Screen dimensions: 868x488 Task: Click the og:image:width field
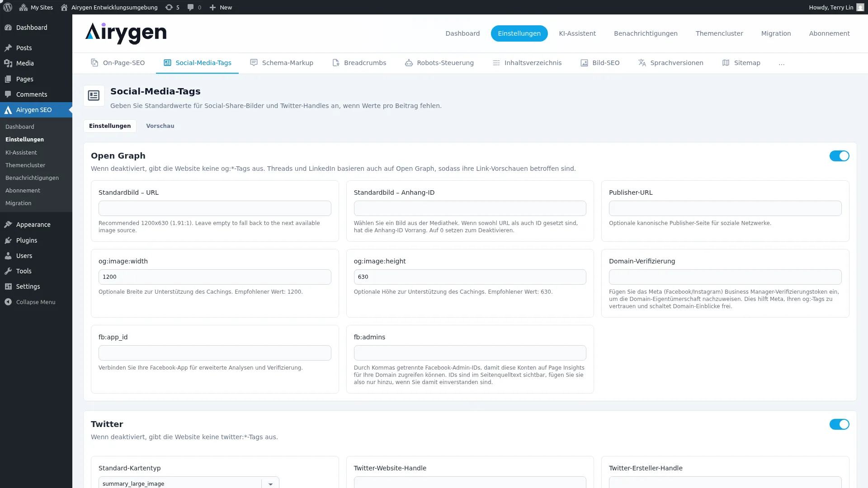[x=215, y=277]
